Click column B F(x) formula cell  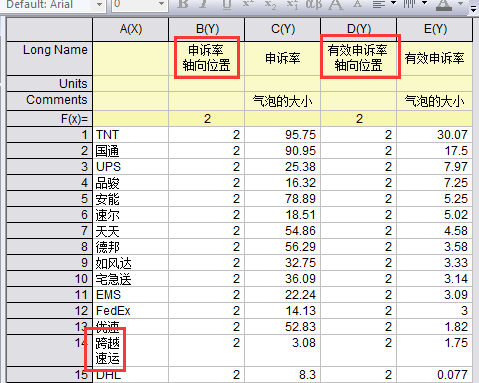(207, 119)
